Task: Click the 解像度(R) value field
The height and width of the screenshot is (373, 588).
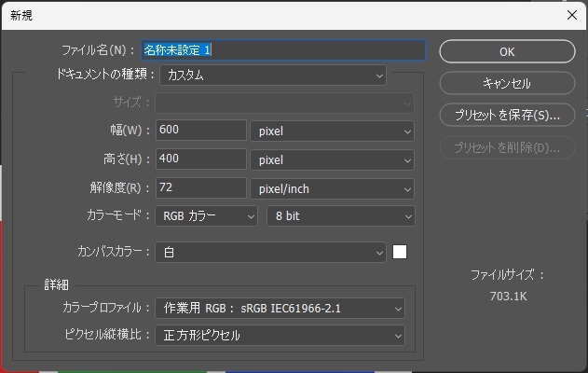Action: coord(201,187)
